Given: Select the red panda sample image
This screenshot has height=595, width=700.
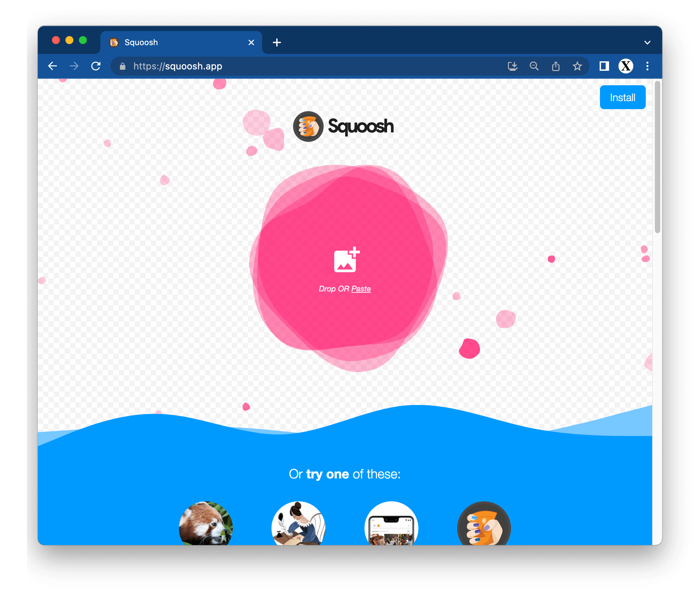Looking at the screenshot, I should point(206,525).
